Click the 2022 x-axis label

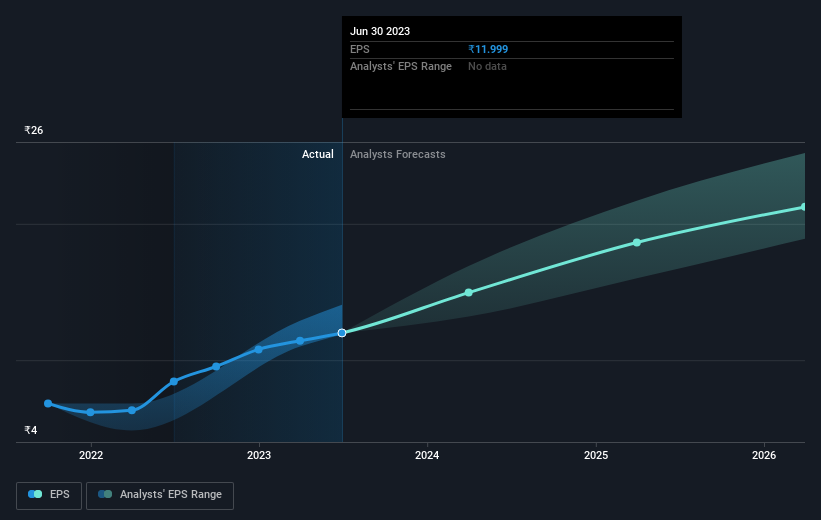click(x=91, y=455)
